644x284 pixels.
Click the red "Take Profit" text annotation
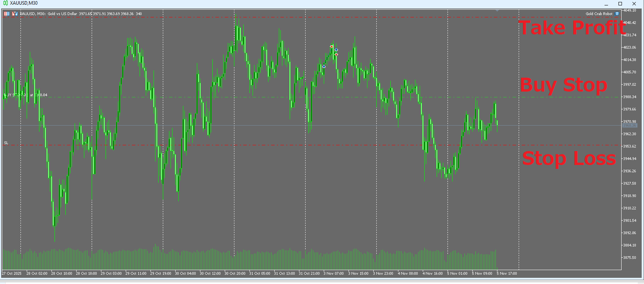[x=571, y=28]
